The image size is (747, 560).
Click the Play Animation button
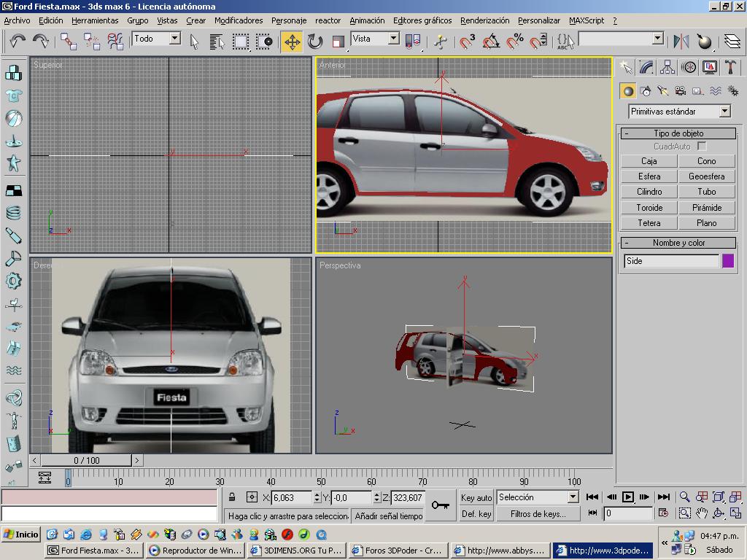point(628,497)
